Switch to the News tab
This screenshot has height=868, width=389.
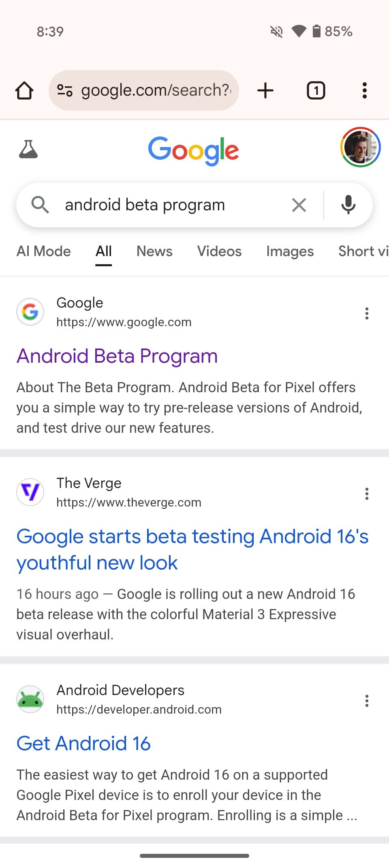154,251
